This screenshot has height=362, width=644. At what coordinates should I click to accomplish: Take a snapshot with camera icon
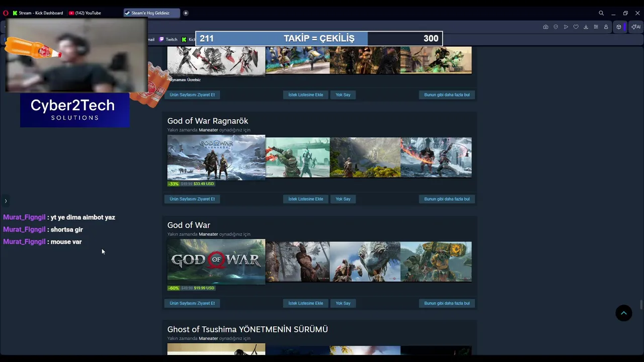point(546,27)
